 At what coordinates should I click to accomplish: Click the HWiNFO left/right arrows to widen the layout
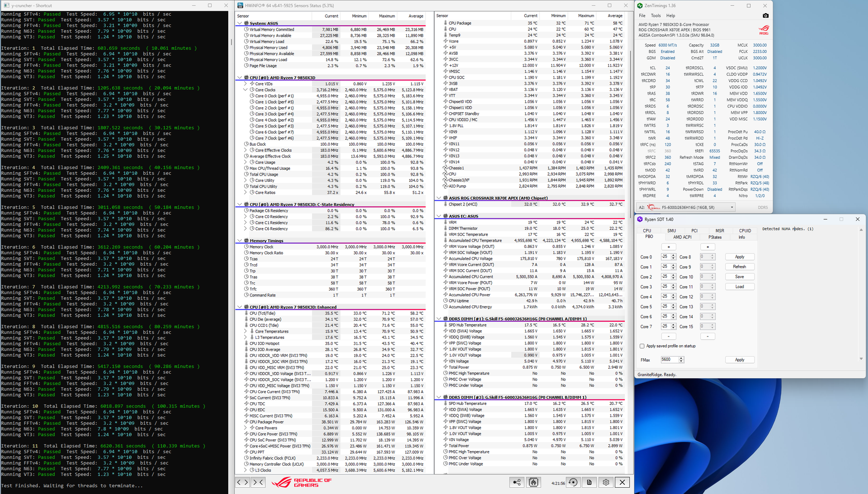243,482
